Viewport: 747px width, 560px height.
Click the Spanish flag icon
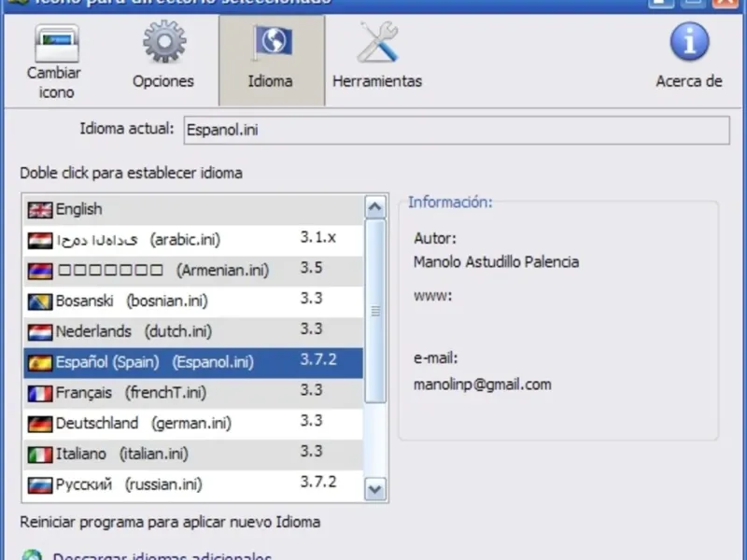coord(40,363)
